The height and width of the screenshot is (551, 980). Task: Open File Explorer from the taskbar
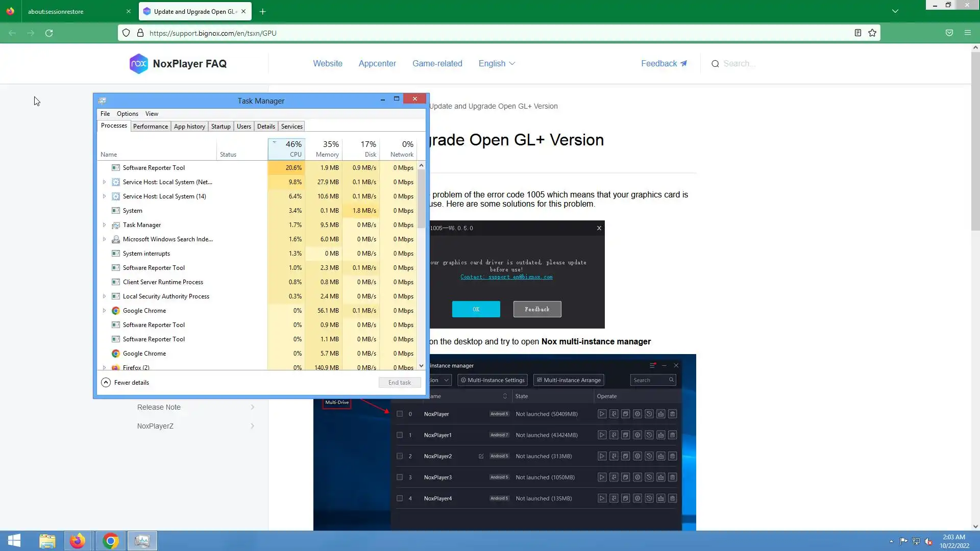pyautogui.click(x=47, y=541)
